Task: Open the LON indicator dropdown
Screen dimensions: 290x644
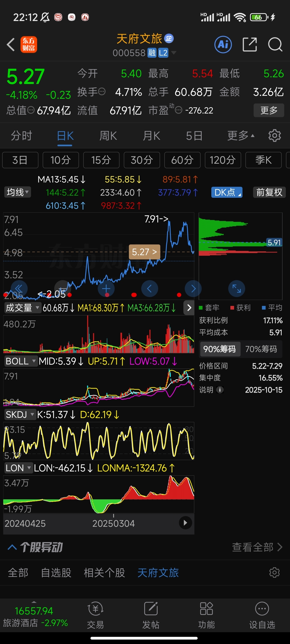Action: (x=18, y=468)
